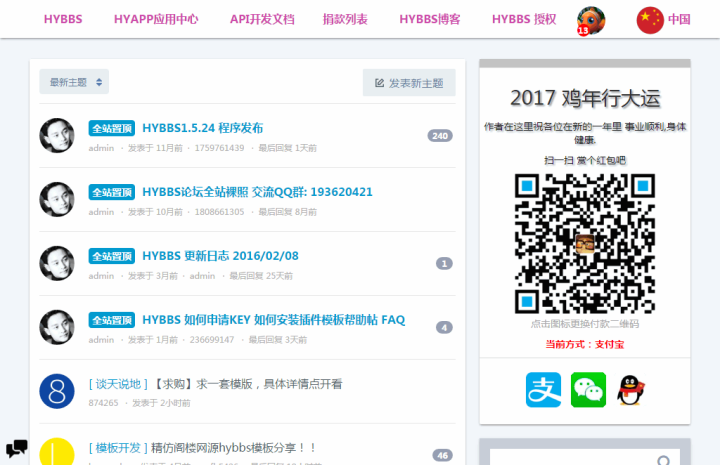Click the pencil icon on 发表新主题

379,83
